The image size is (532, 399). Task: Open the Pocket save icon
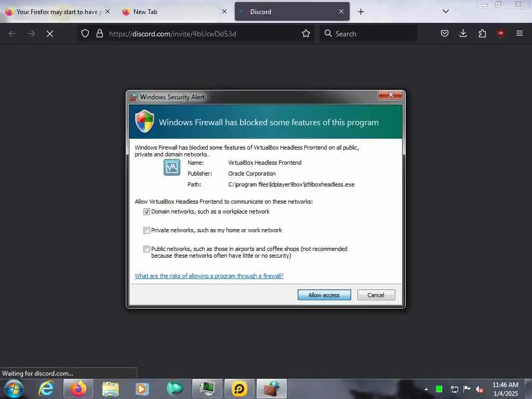pyautogui.click(x=445, y=33)
